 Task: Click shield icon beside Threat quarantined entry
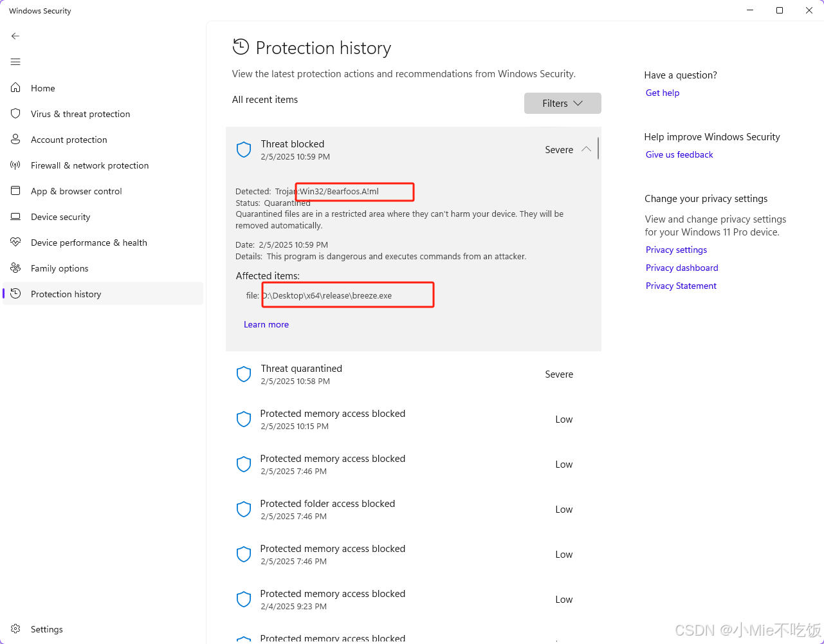tap(244, 374)
